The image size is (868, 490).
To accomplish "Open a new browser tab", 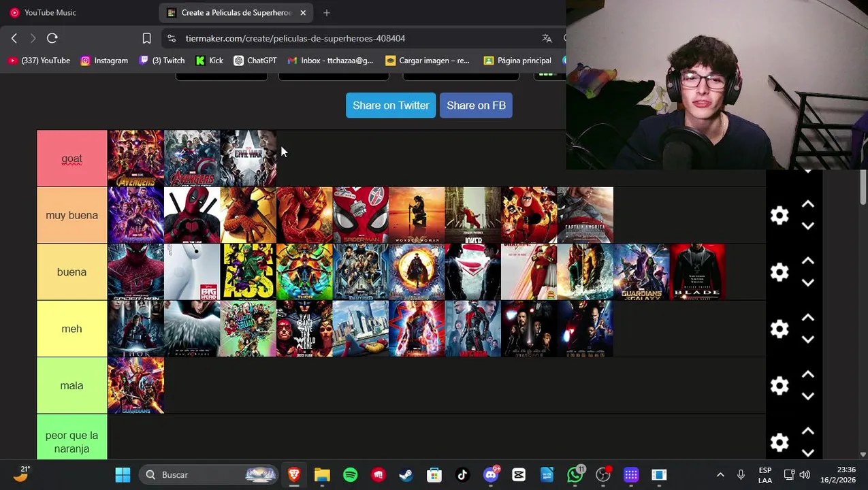I will coord(327,12).
